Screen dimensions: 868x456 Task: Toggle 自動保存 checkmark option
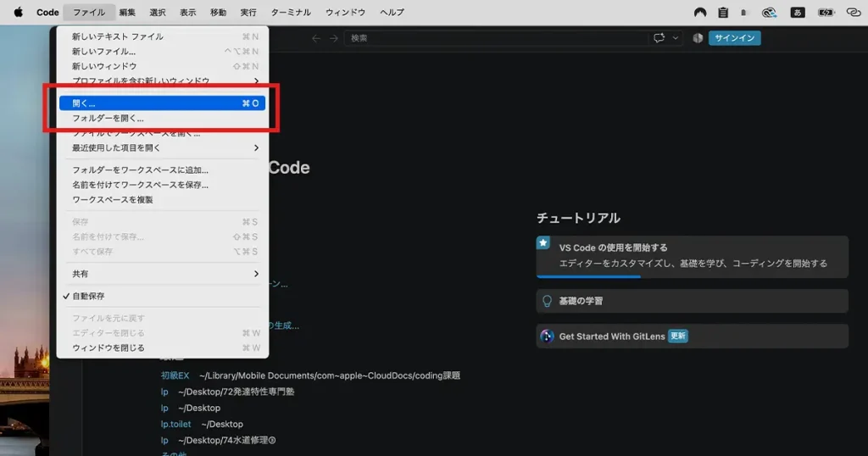(163, 296)
